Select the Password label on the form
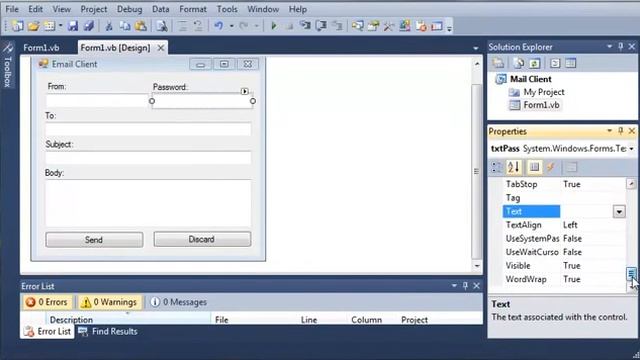The image size is (640, 360). (x=170, y=87)
